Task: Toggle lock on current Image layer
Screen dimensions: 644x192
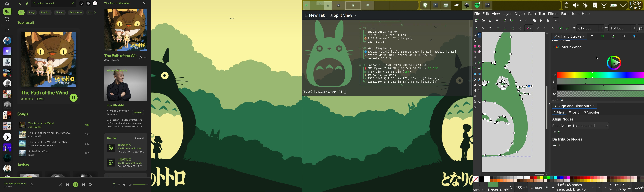Action: click(553, 187)
